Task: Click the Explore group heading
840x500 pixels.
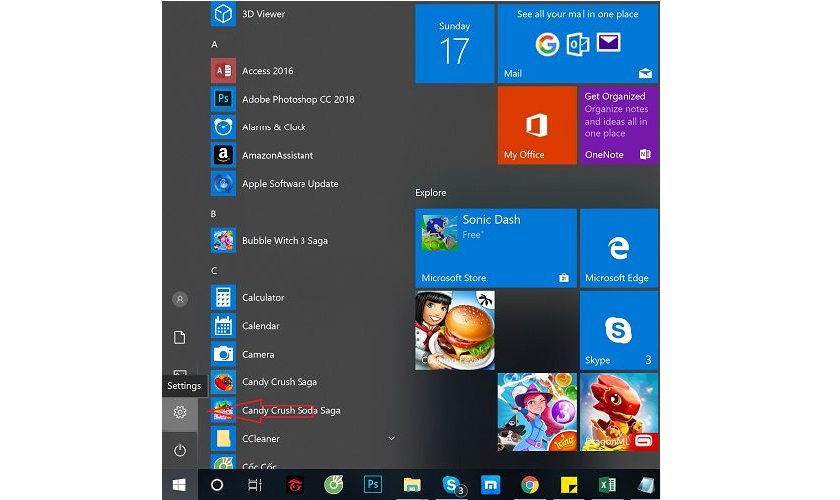Action: coord(430,192)
